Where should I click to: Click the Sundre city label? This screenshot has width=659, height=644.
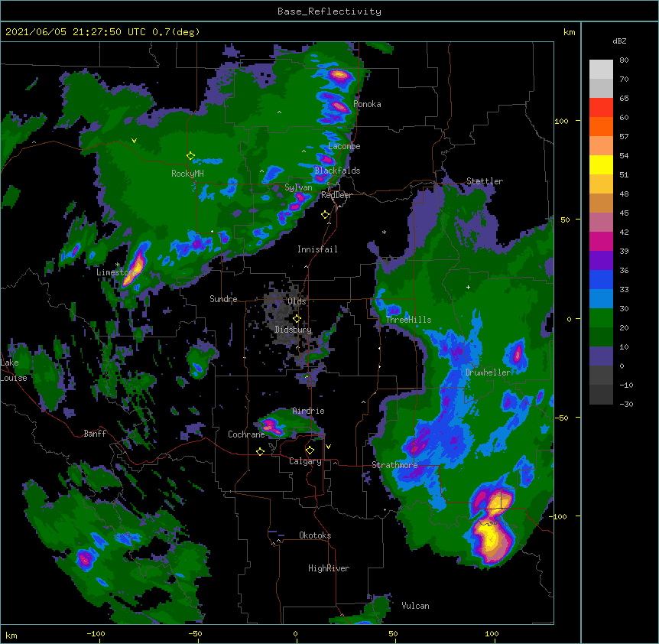223,299
